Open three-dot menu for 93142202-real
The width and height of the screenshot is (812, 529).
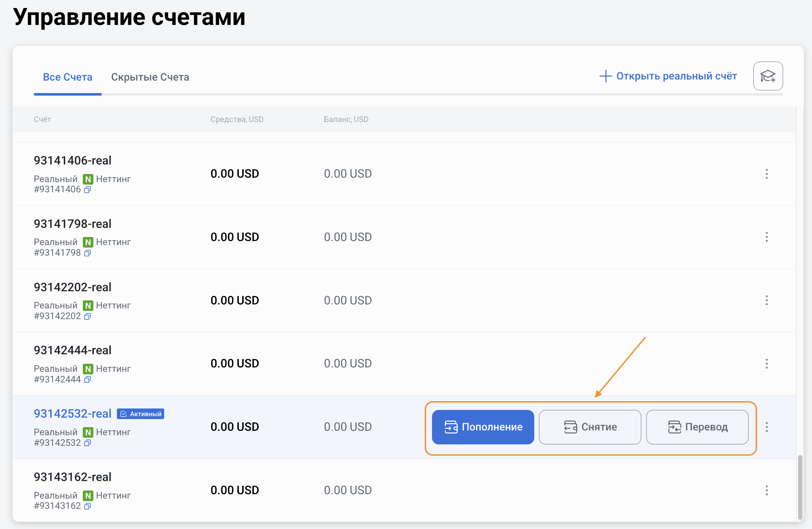coord(766,300)
